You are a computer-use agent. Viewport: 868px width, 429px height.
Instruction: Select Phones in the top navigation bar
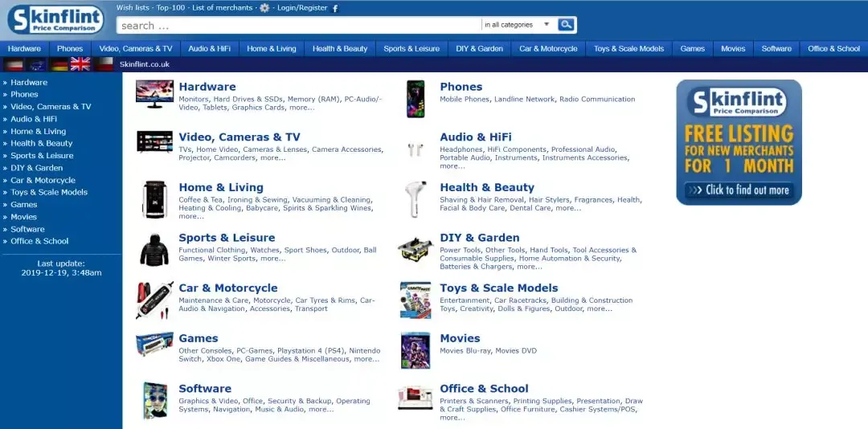click(70, 49)
